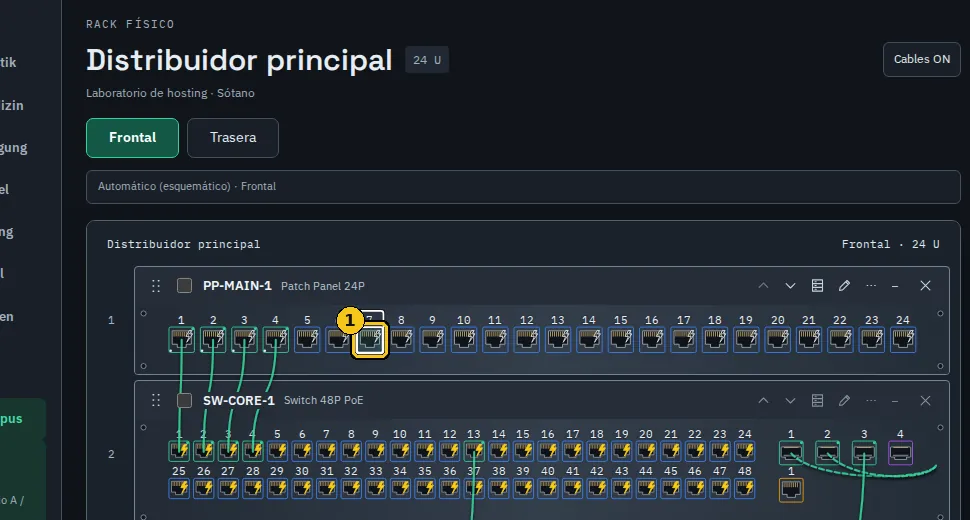Select patch panel port 15

coord(620,340)
